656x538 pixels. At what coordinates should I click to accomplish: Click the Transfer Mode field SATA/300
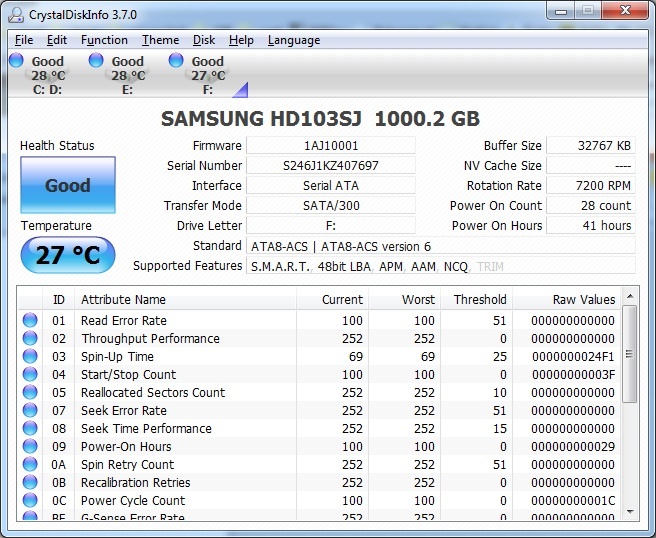click(331, 205)
